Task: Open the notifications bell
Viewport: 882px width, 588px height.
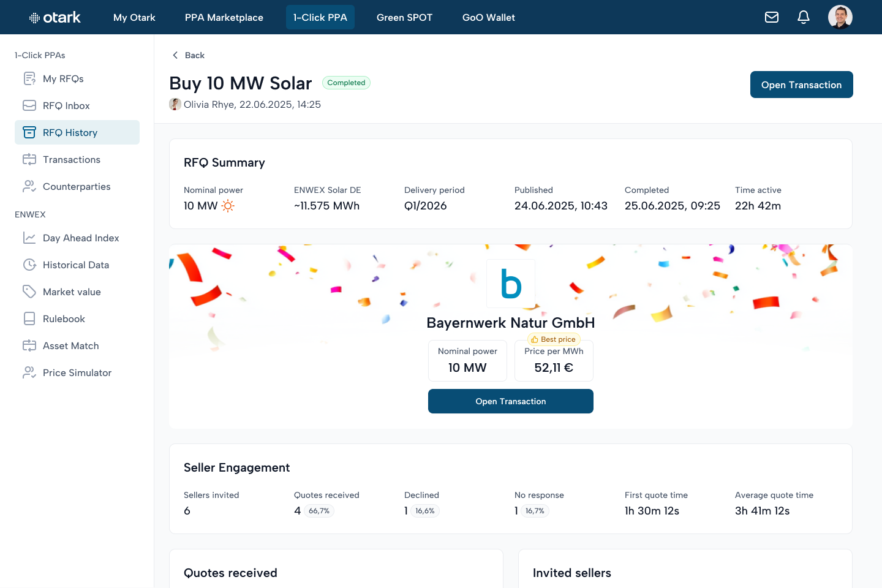Action: click(x=804, y=17)
